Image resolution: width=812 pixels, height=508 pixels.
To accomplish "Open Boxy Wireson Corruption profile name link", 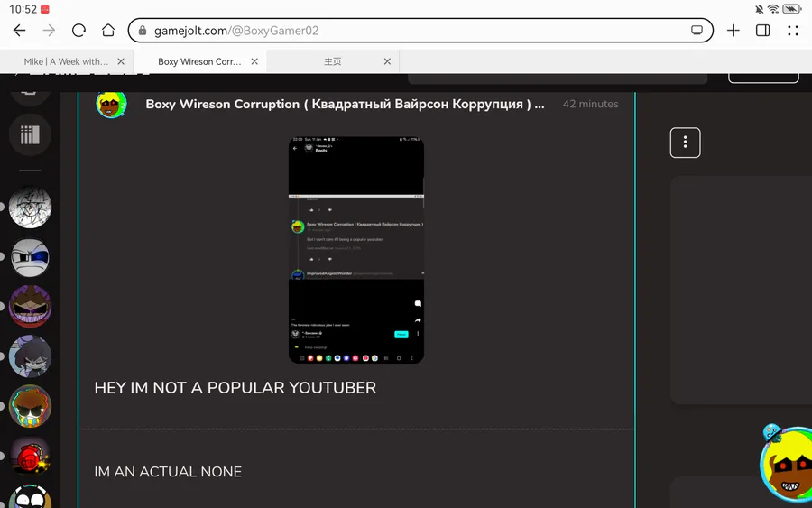I will point(345,104).
